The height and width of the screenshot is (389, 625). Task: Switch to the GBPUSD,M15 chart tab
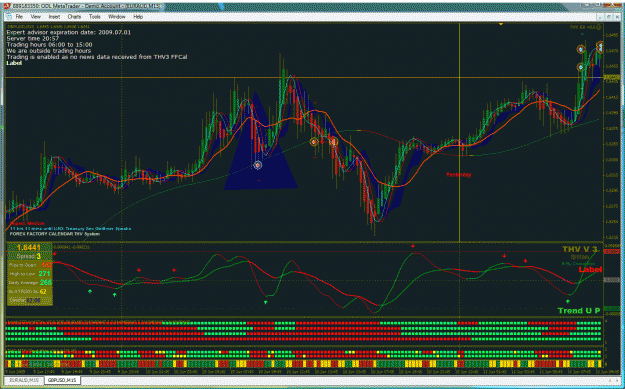point(62,380)
